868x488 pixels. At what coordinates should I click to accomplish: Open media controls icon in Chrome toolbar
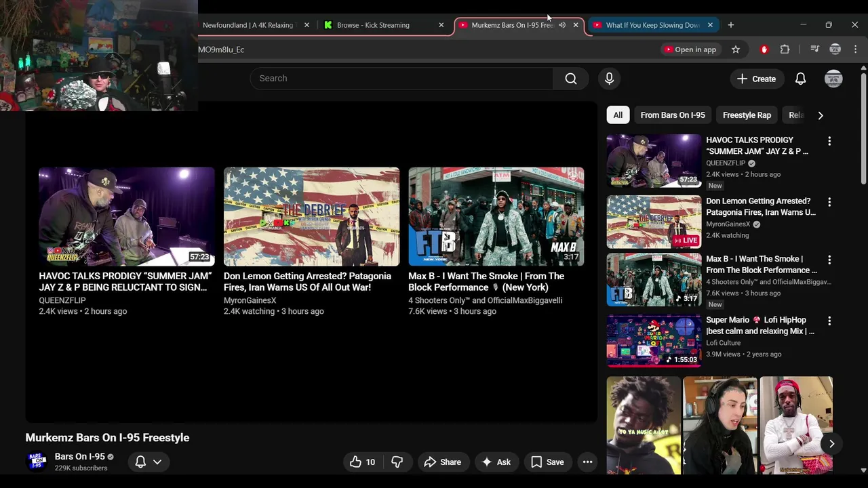tap(814, 49)
